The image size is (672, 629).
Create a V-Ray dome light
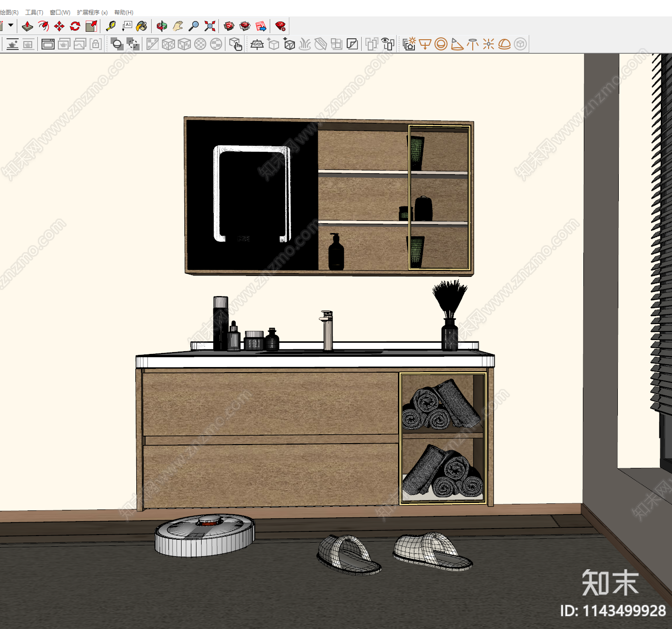(x=504, y=44)
